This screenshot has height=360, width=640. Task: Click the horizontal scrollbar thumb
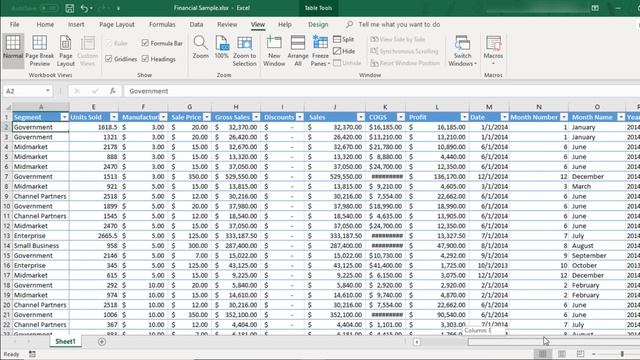click(x=553, y=342)
